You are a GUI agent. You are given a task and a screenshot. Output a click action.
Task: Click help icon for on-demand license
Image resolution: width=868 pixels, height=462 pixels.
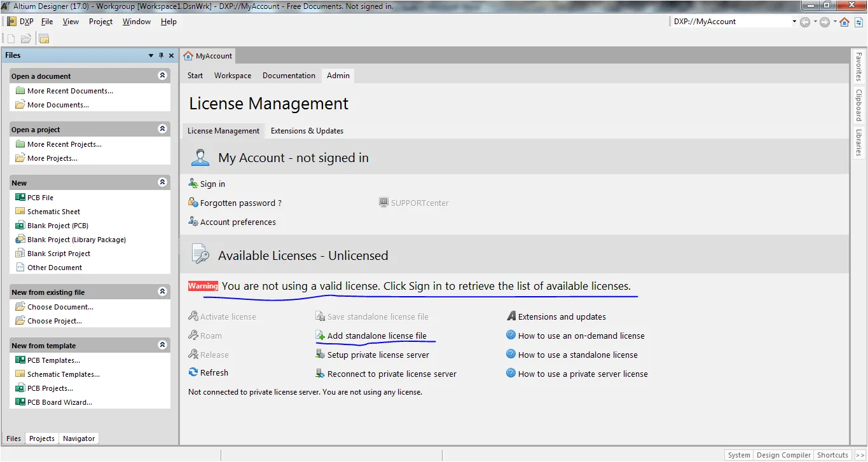[x=511, y=335]
